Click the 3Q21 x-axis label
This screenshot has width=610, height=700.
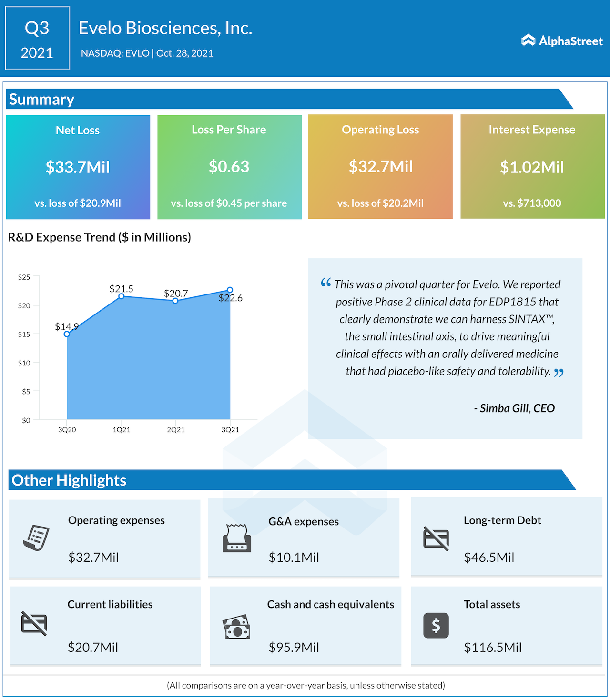[x=230, y=430]
